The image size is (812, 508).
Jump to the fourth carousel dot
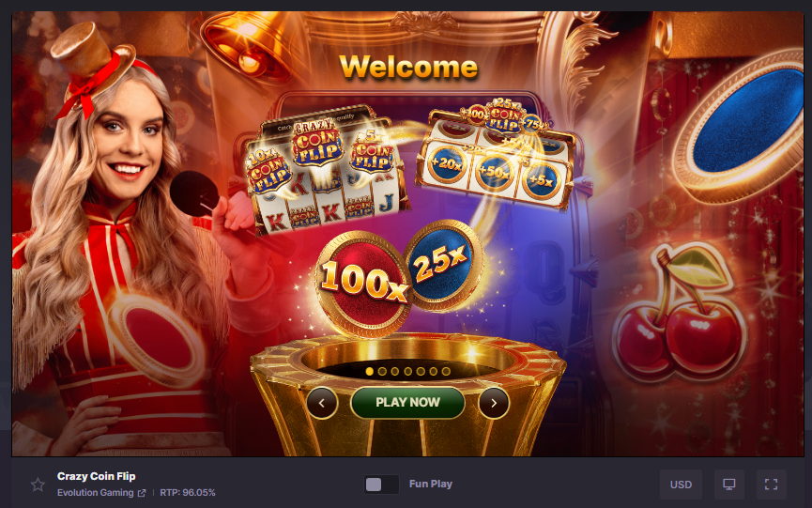[407, 371]
